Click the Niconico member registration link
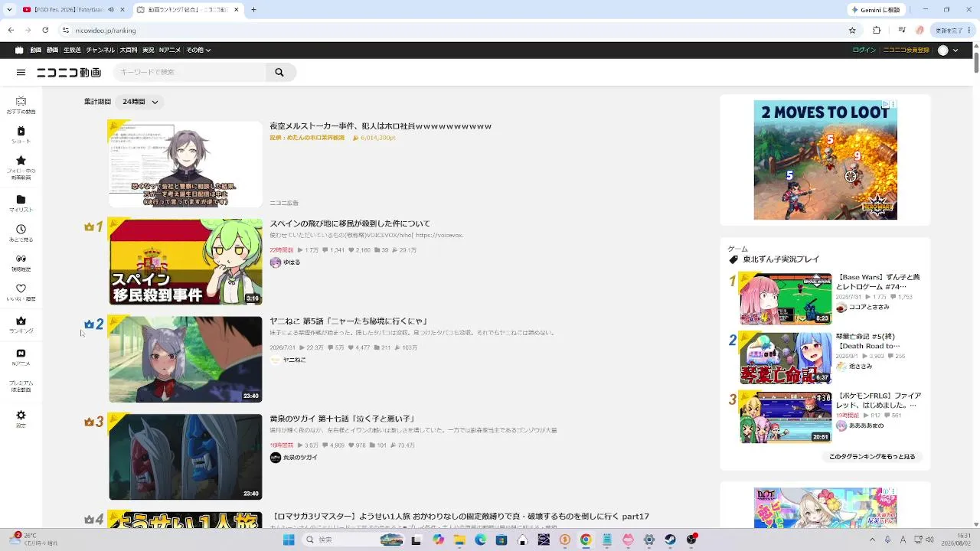The height and width of the screenshot is (551, 980). (906, 51)
